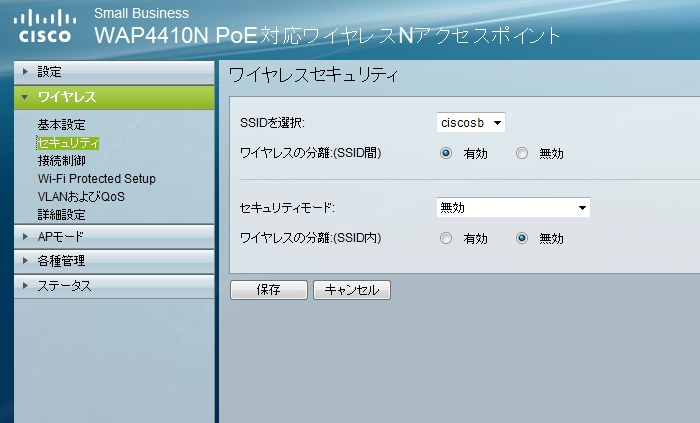Open VLANおよびQoS page
The height and width of the screenshot is (423, 700).
pos(81,197)
